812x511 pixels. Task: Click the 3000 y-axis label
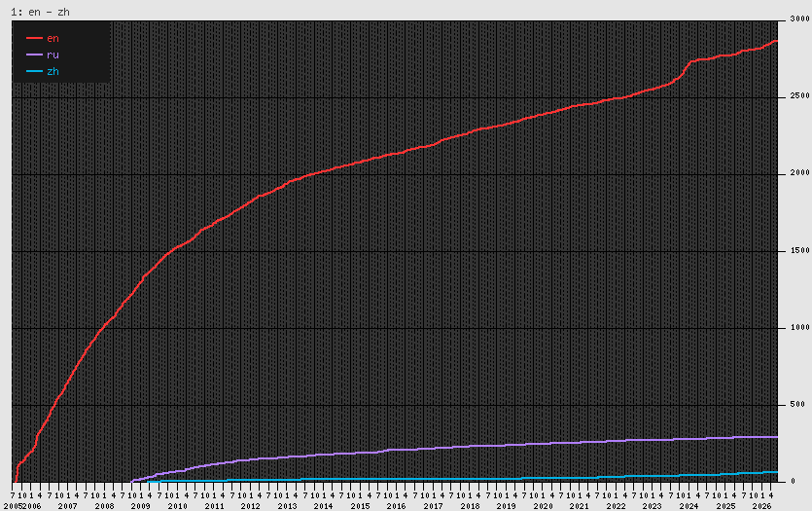[x=800, y=18]
